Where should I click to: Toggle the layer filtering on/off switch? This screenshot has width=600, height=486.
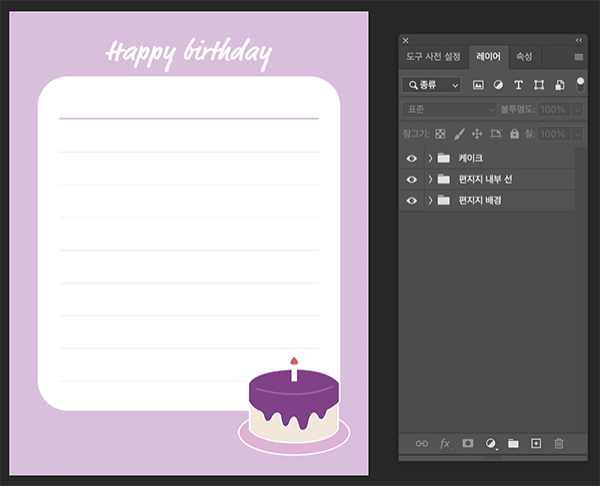[580, 85]
